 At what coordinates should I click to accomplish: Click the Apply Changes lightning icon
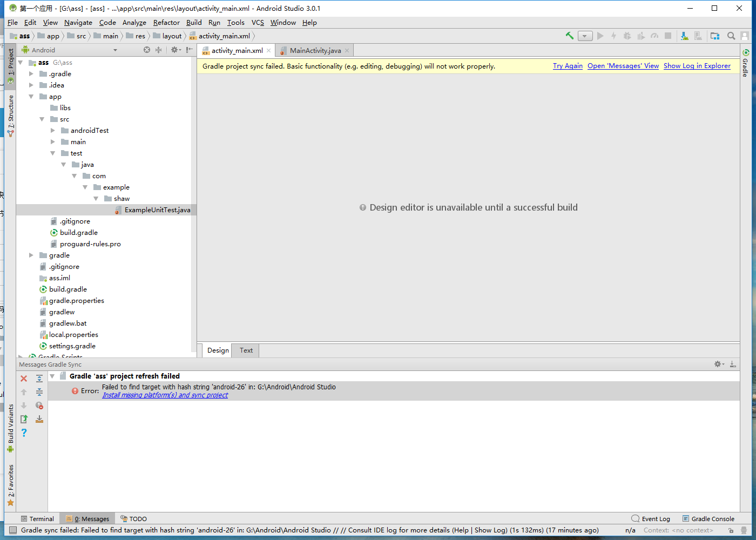click(x=613, y=36)
